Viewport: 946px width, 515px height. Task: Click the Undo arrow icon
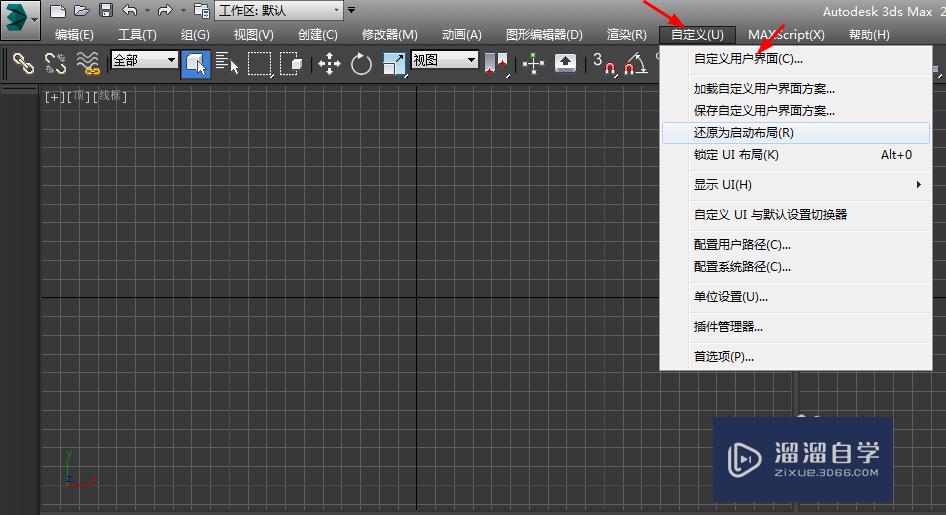pos(130,10)
